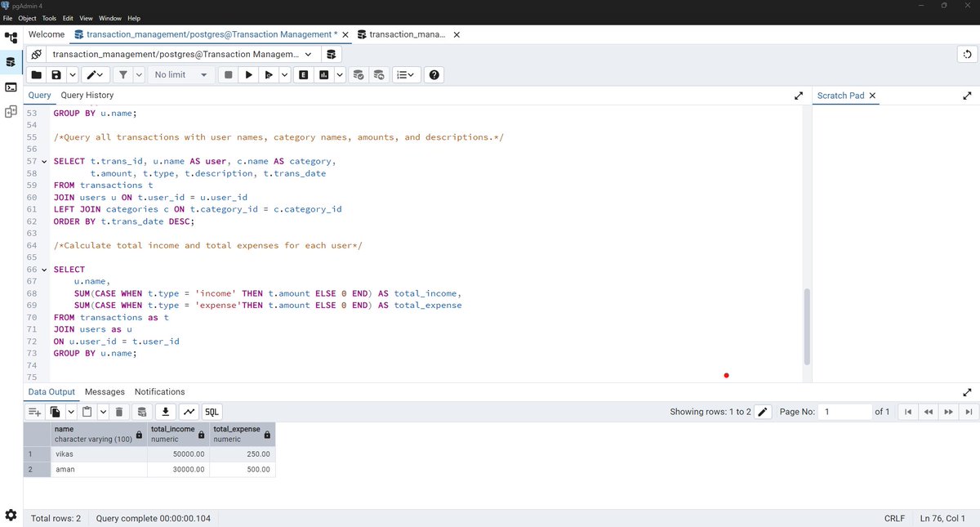The height and width of the screenshot is (527, 980).
Task: Download results as a file
Action: click(166, 412)
